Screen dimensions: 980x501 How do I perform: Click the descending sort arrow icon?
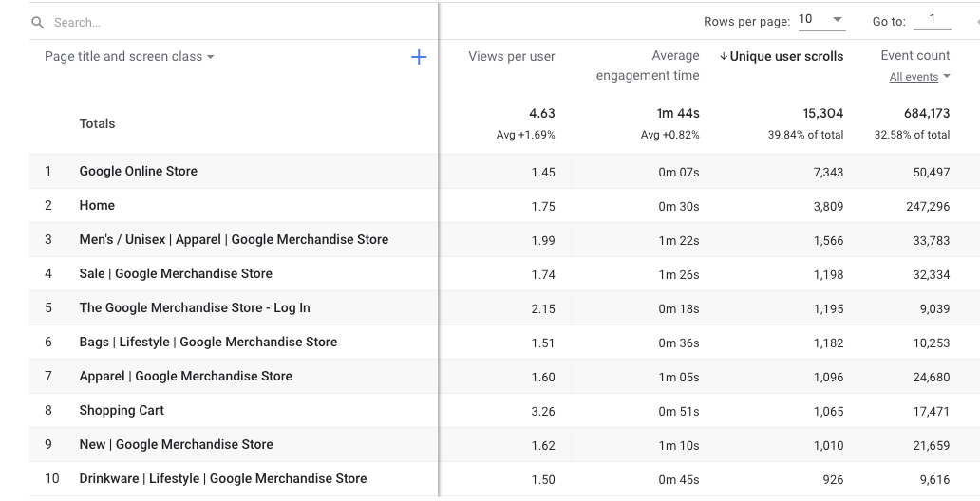(x=724, y=56)
